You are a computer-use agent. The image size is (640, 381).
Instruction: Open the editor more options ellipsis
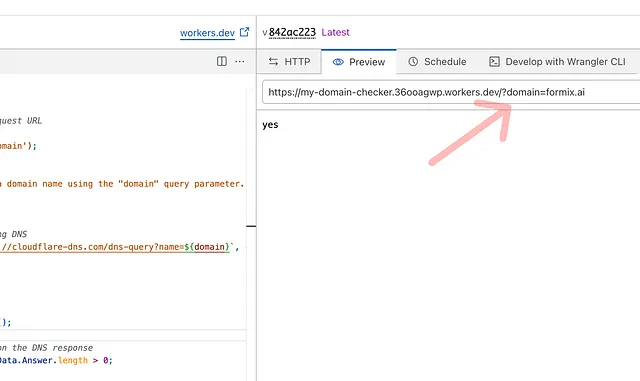coord(240,62)
